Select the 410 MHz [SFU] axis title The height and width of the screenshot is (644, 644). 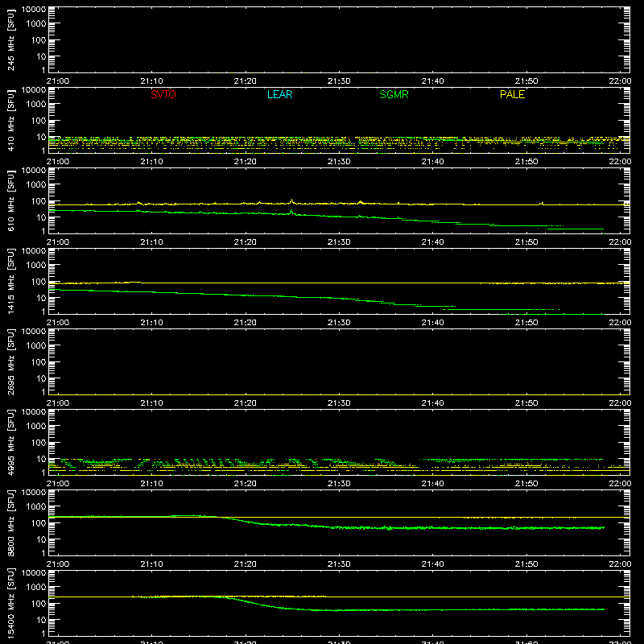(11, 121)
